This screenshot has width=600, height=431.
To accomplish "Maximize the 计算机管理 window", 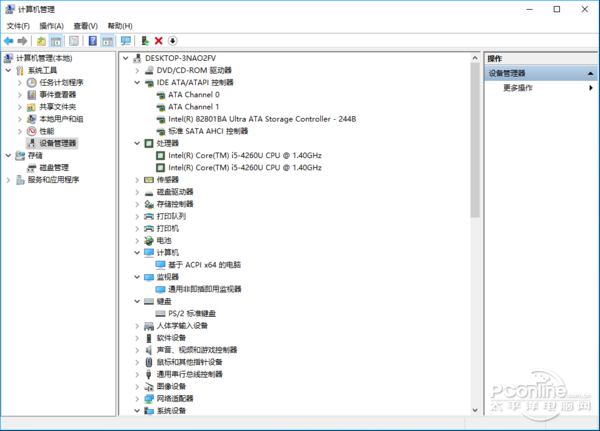I will [557, 9].
